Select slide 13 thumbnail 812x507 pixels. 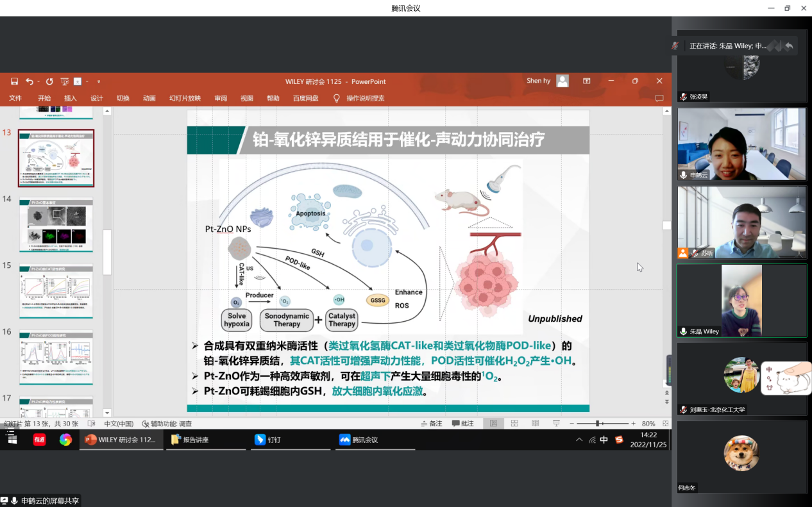click(x=56, y=158)
